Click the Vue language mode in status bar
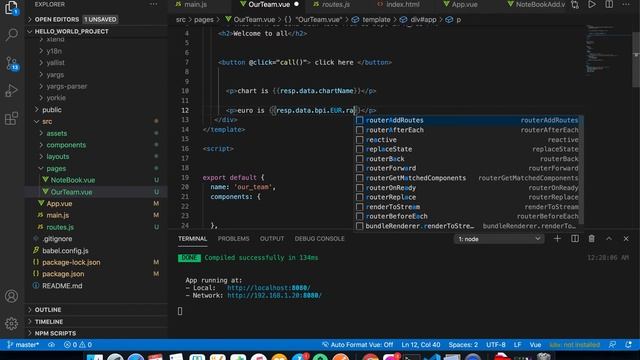640x360 pixels. [535, 344]
